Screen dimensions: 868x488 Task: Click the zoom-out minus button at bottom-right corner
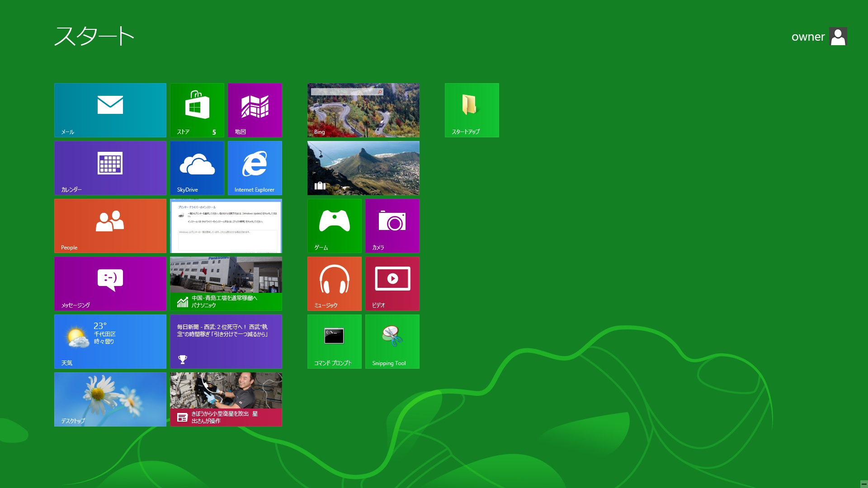[x=863, y=483]
